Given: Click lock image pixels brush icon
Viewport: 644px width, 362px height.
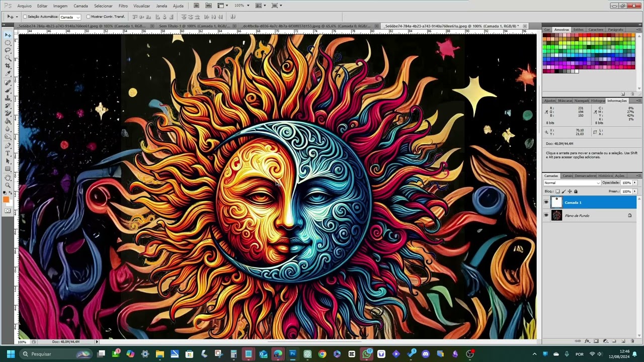Looking at the screenshot, I should (x=563, y=192).
